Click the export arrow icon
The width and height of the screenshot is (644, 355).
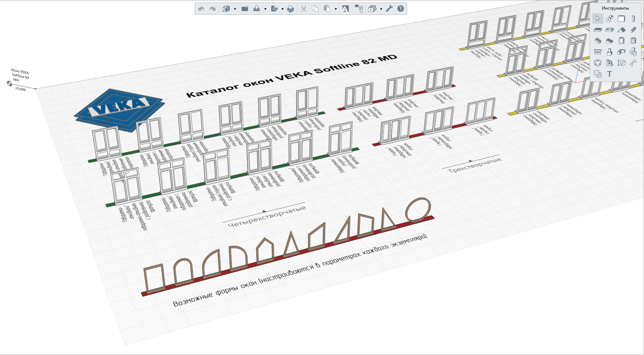[274, 9]
